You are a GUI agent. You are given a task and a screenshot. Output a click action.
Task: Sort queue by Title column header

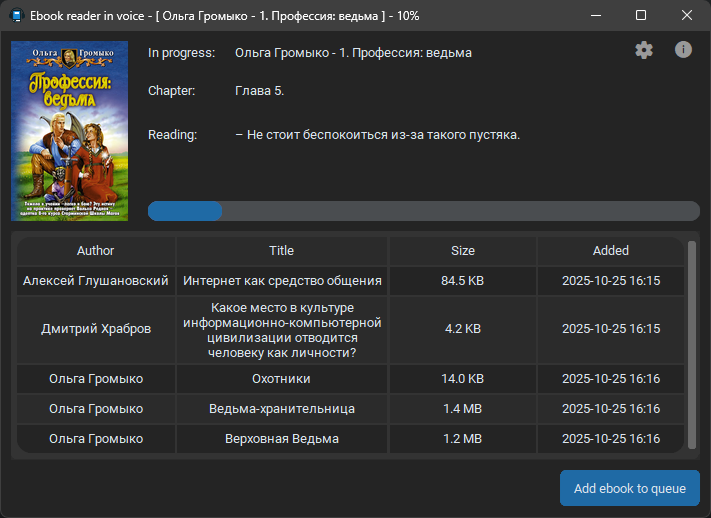tap(282, 250)
